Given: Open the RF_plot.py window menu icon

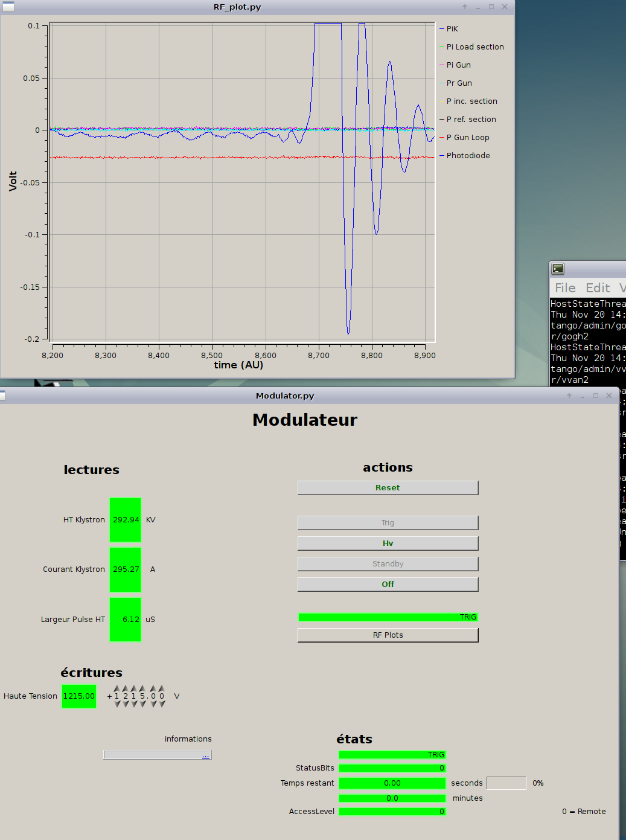Looking at the screenshot, I should pos(8,7).
